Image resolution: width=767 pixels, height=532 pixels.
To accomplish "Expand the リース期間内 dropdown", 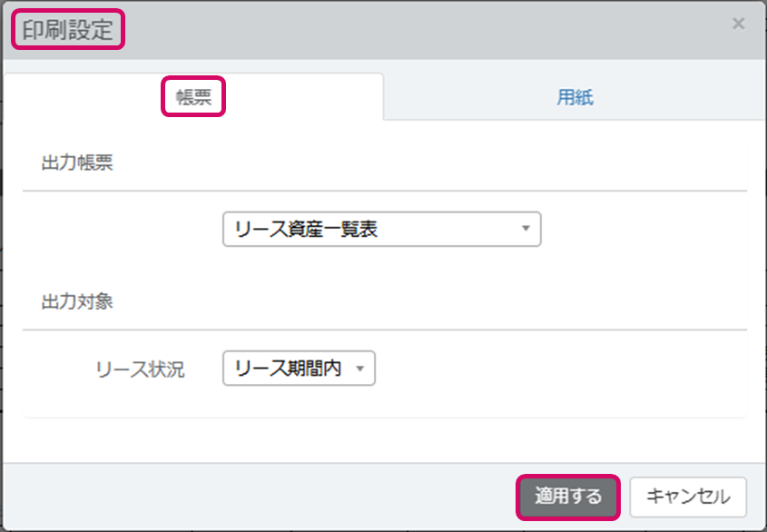I will [x=299, y=369].
